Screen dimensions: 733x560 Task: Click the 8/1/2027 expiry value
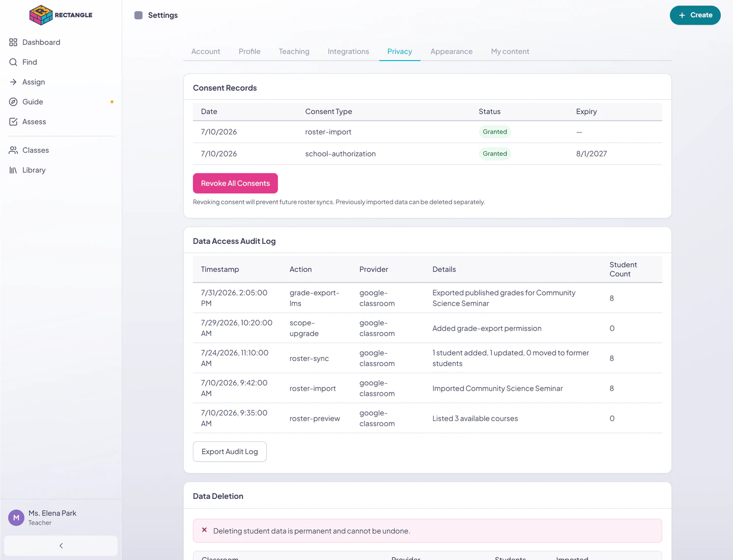(591, 154)
